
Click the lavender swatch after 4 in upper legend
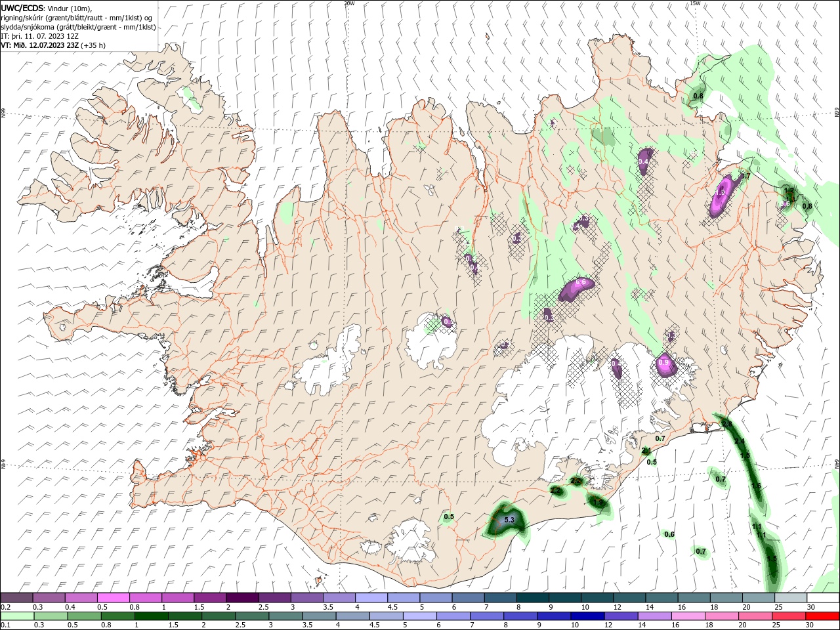371,598
